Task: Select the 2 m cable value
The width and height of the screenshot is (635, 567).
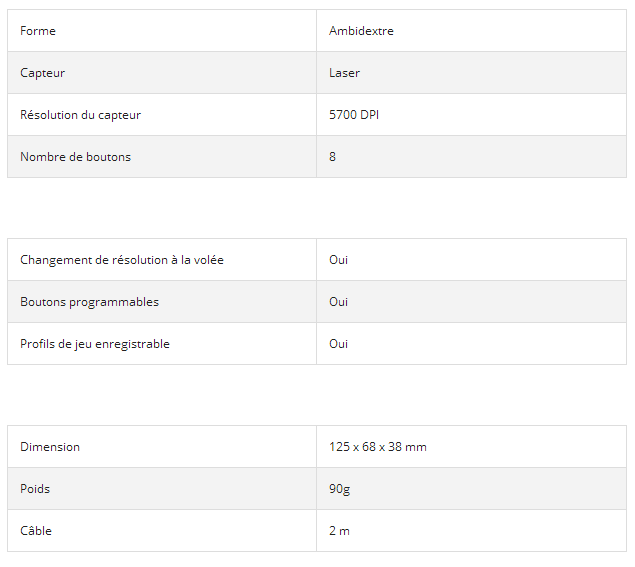Action: click(340, 531)
